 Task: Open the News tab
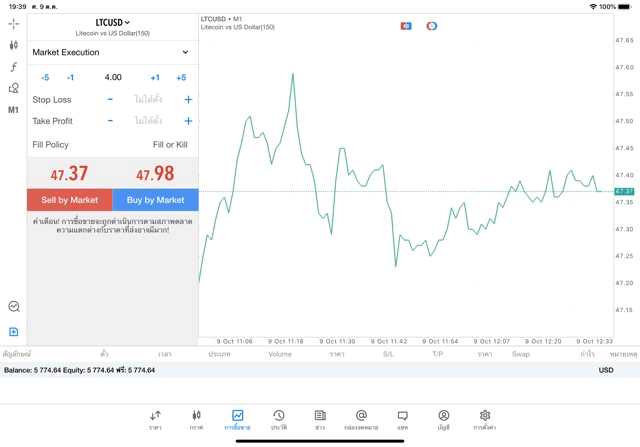point(320,420)
